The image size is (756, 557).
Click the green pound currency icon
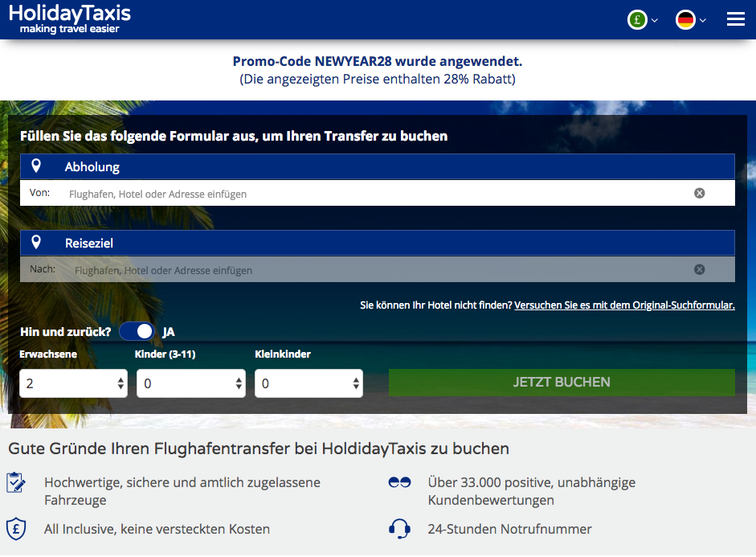coord(637,20)
